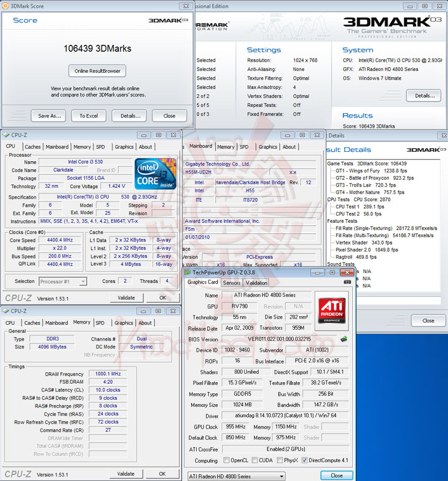Open the Mainboard tab in the top CPU-Z window
This screenshot has width=448, height=481.
(x=57, y=147)
